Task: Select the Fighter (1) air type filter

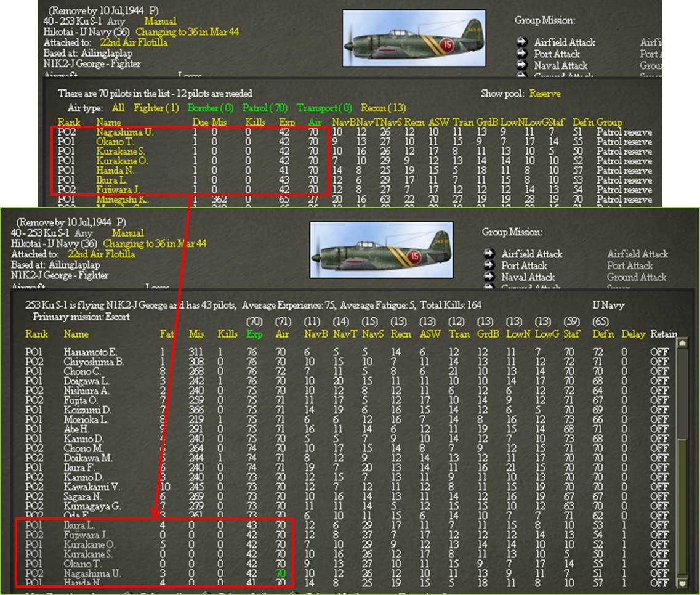Action: (156, 108)
